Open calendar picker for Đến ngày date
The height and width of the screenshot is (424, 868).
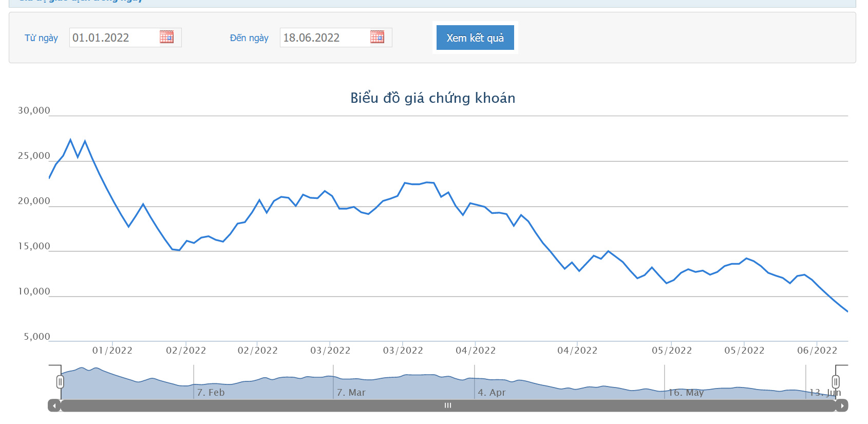click(x=377, y=37)
